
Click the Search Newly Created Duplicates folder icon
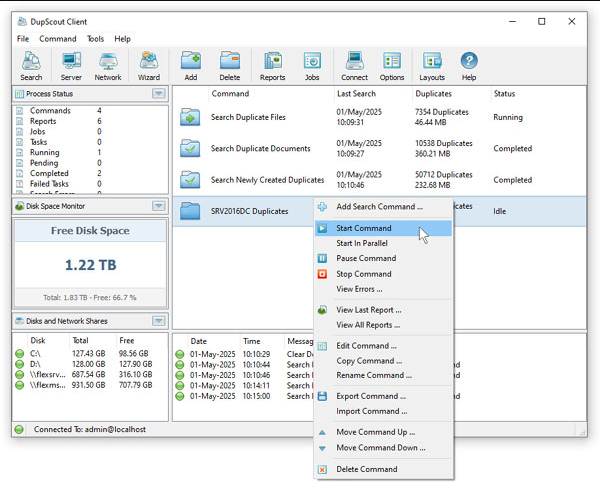[190, 180]
